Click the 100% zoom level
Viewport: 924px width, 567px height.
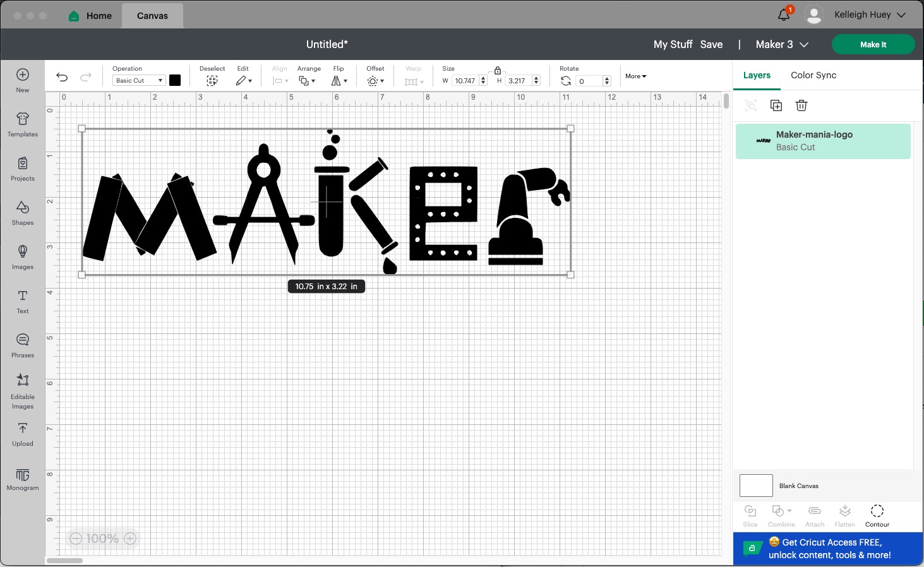[102, 539]
